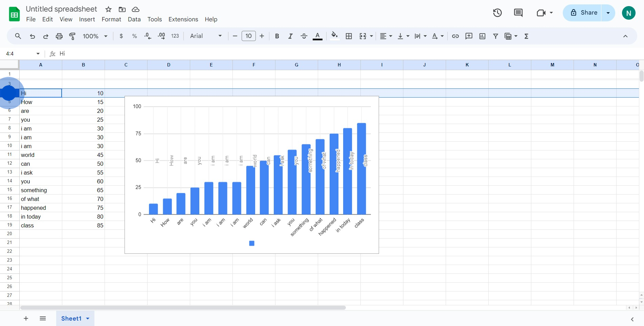Screen dimensions: 644x326
Task: Open the Insert menu
Action: coord(87,19)
